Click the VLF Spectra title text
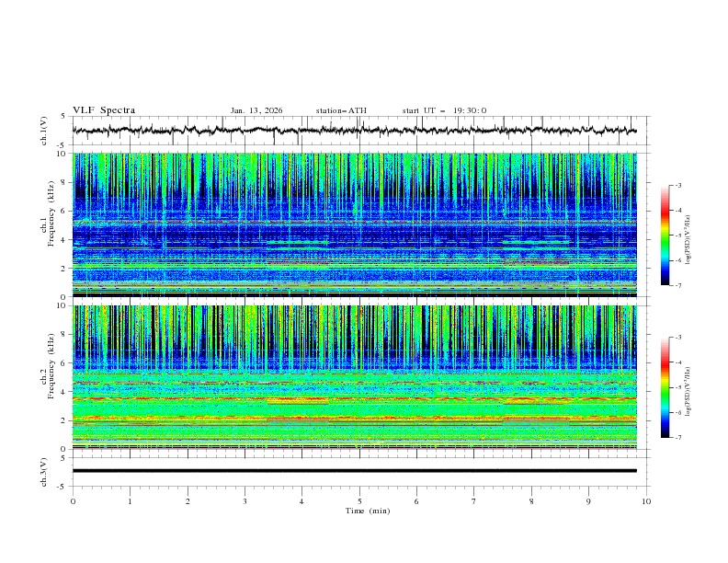 click(x=104, y=110)
